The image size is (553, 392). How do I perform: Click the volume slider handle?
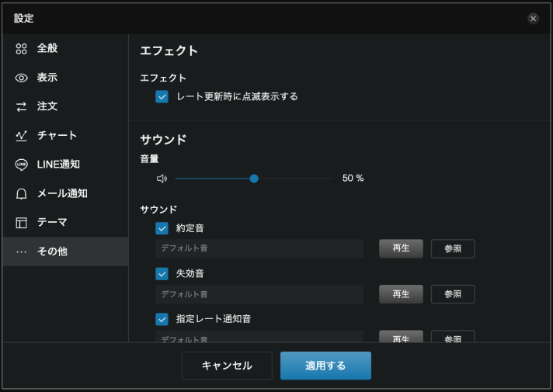tap(254, 179)
